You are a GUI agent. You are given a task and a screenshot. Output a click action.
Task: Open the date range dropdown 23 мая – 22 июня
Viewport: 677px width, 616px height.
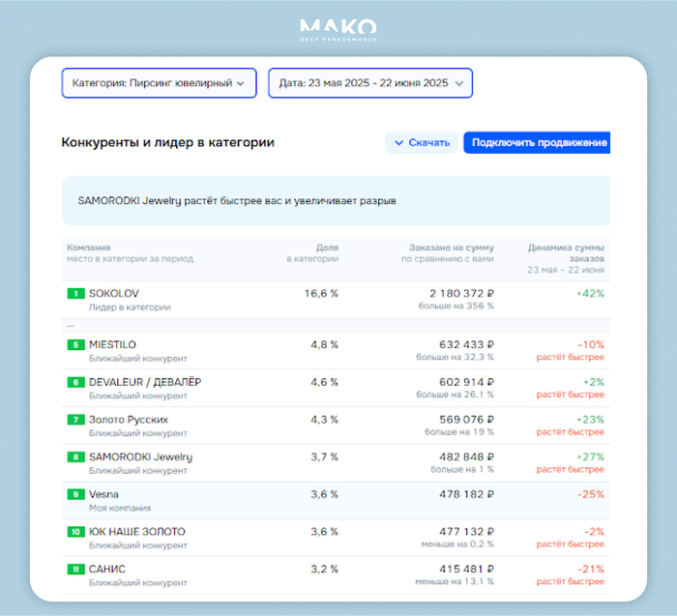(x=370, y=83)
